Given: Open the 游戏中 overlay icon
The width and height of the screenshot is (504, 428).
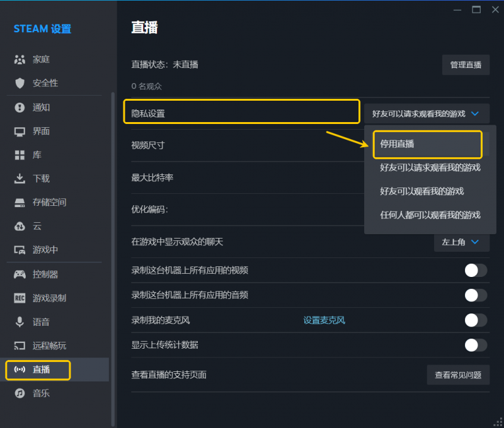Looking at the screenshot, I should pos(20,250).
